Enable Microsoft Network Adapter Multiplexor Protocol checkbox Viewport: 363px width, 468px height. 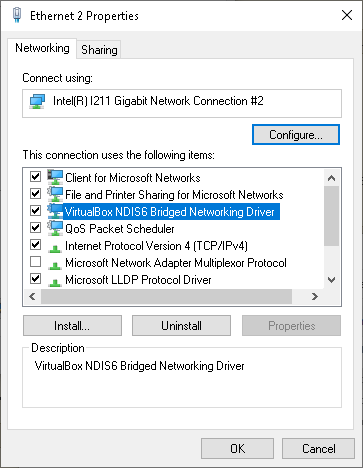point(35,262)
